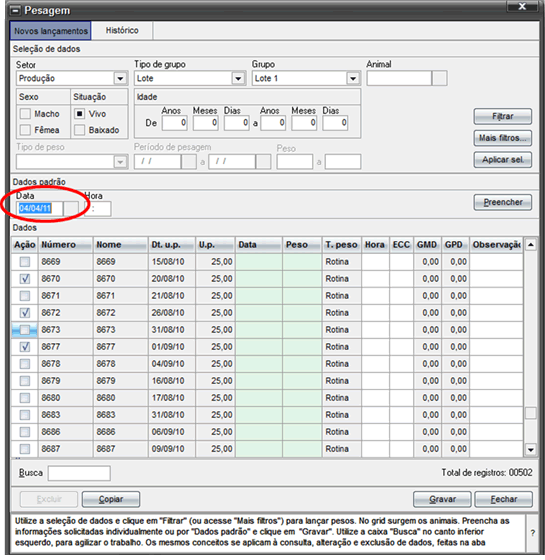Click the grid scroll down arrow
The height and width of the screenshot is (560, 545).
[x=531, y=450]
